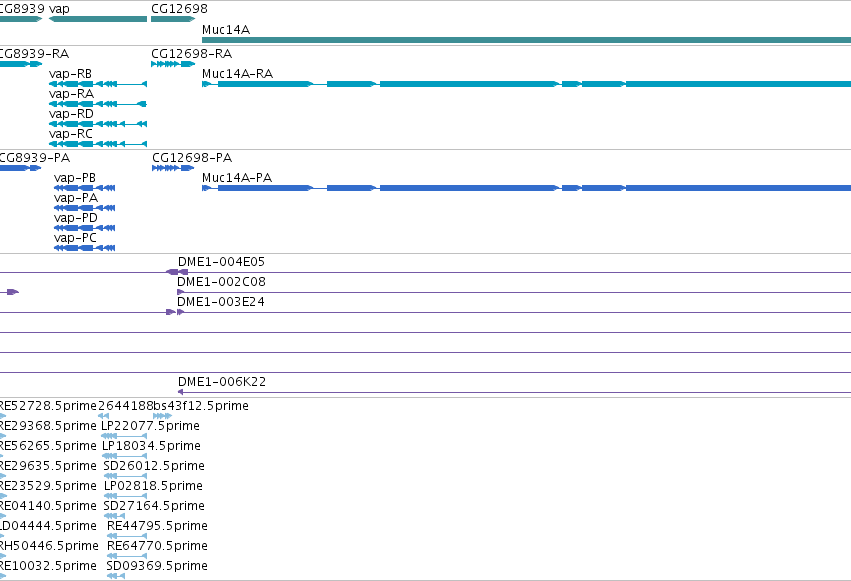Click the vap gene label
The width and height of the screenshot is (851, 581).
pos(59,9)
